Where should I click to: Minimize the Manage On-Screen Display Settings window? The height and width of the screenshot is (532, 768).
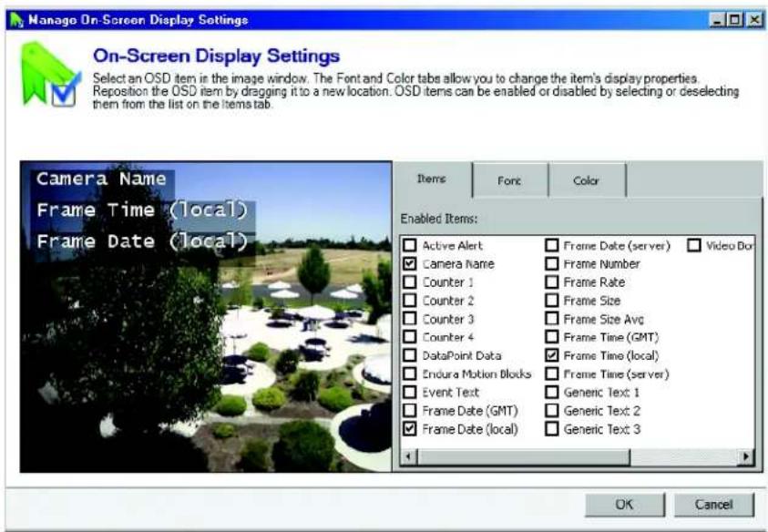click(x=717, y=20)
